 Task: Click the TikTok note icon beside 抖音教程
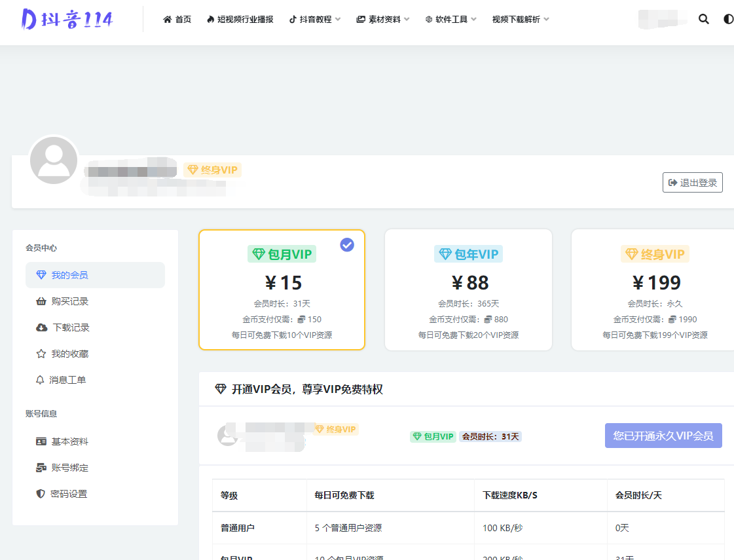pyautogui.click(x=293, y=19)
